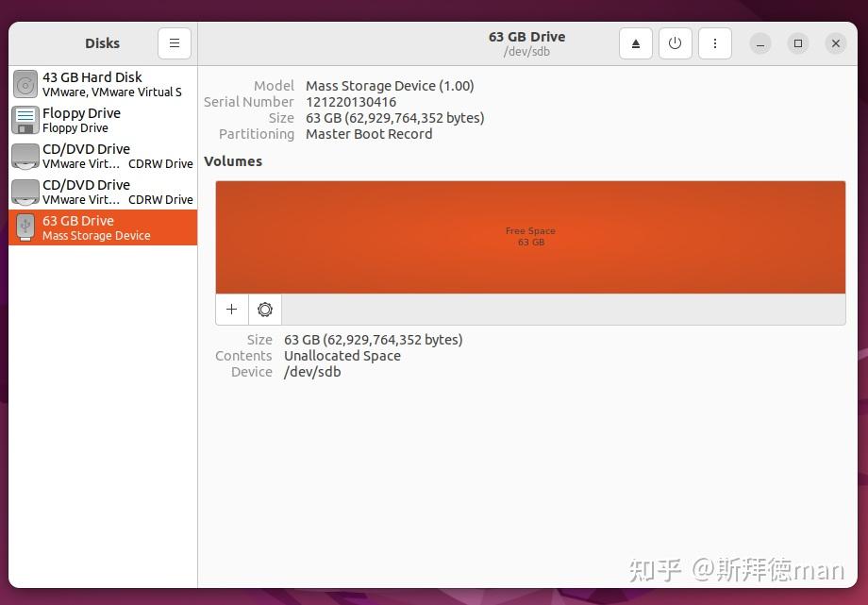
Task: Maximize the Disks window
Action: pyautogui.click(x=798, y=43)
